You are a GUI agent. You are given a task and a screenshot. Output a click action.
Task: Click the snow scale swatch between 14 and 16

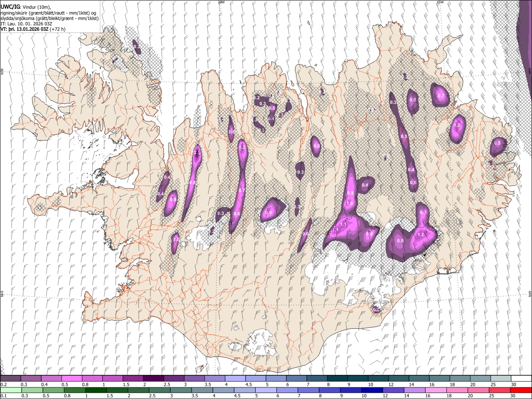419,378
